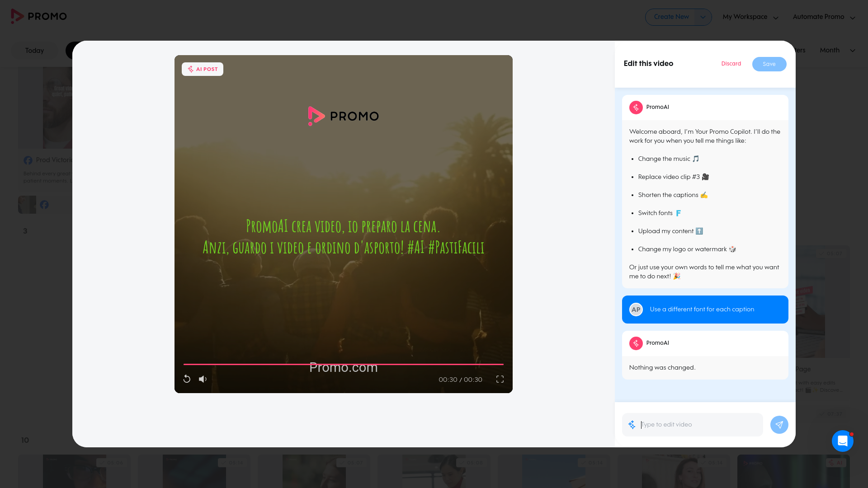The height and width of the screenshot is (488, 868).
Task: Click the 'Change the music' suggestion
Action: [x=669, y=159]
